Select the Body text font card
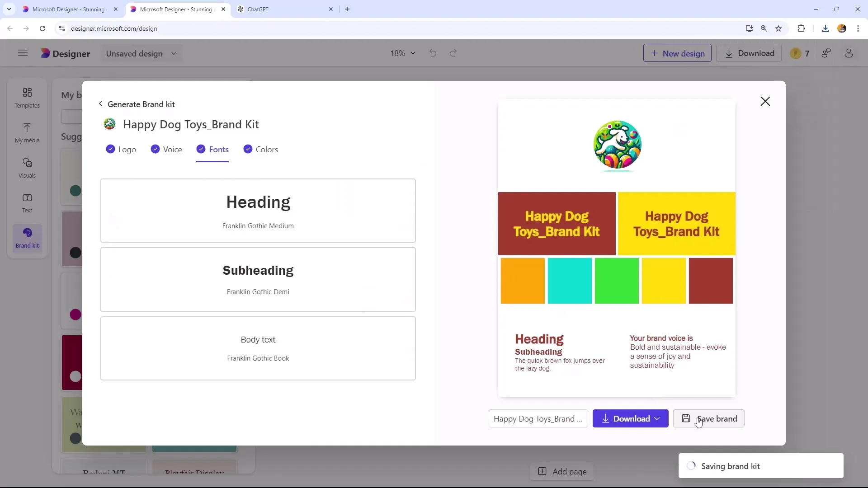 pos(258,348)
